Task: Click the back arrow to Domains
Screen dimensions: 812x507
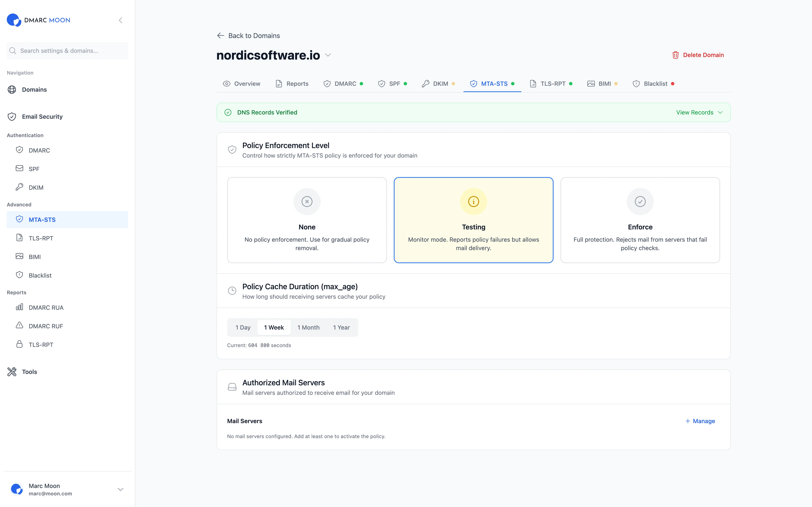Action: (x=221, y=35)
